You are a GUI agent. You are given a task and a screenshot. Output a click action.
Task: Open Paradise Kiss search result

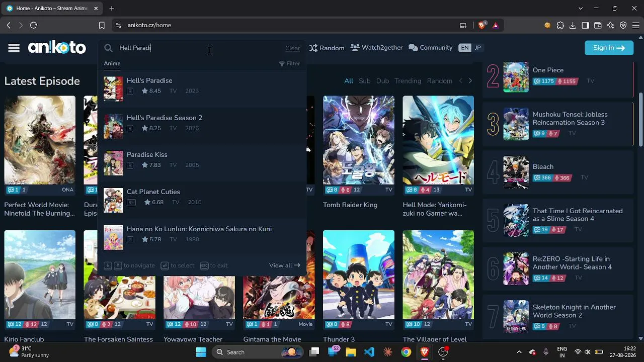tap(202, 163)
